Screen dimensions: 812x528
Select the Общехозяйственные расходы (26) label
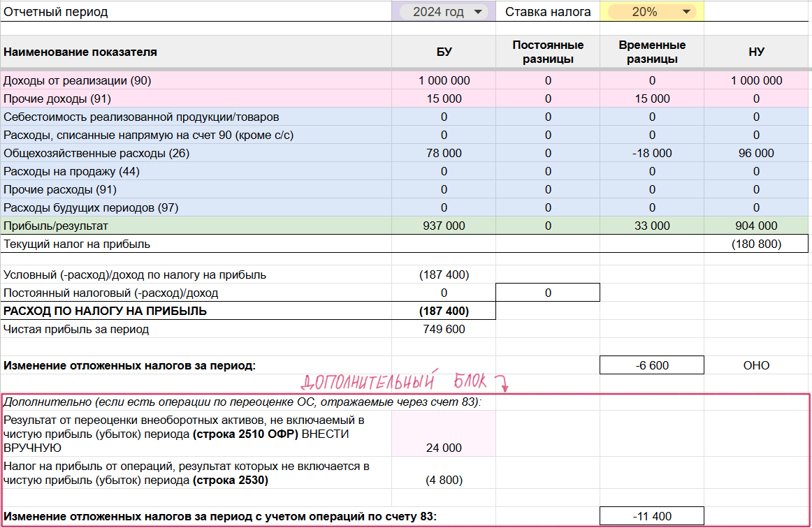[196, 153]
